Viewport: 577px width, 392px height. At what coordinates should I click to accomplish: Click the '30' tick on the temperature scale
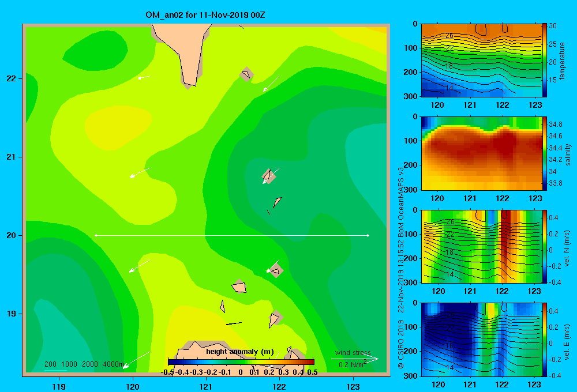pos(552,26)
